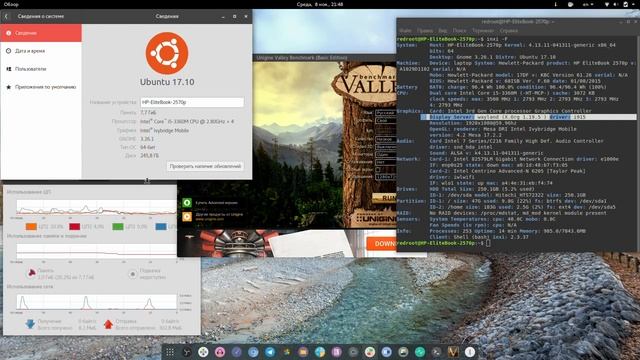
Task: Click the power icon in the top bar
Action: point(626,4)
